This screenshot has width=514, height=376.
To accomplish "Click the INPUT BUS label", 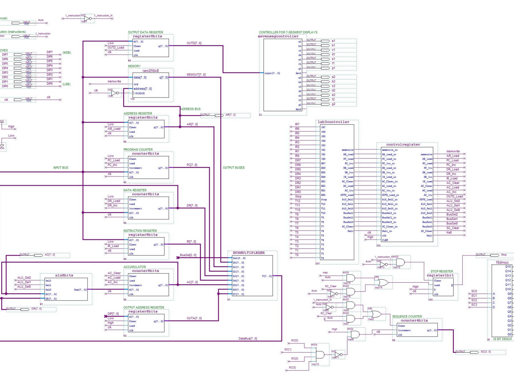I will click(61, 168).
